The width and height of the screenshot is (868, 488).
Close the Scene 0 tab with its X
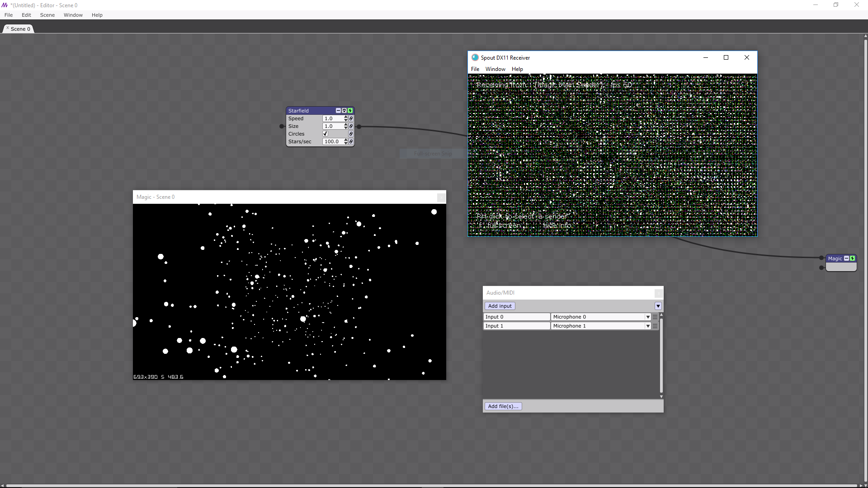click(7, 28)
